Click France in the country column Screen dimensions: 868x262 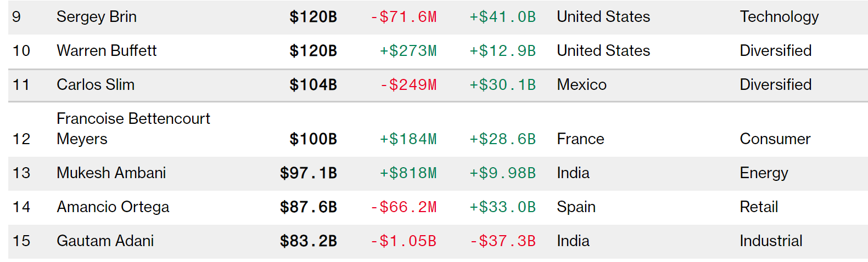click(x=581, y=139)
